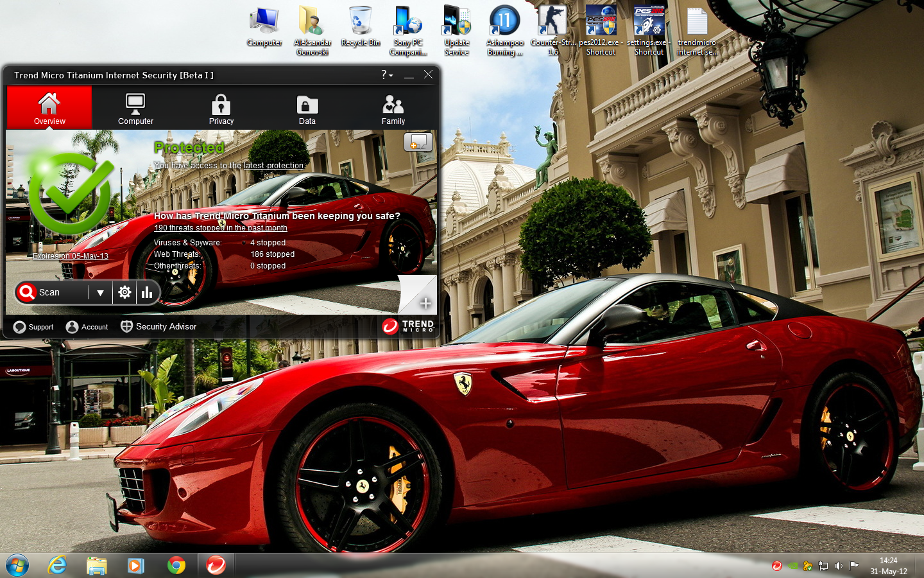The height and width of the screenshot is (578, 924).
Task: Open Update Service desktop shortcut
Action: [457, 30]
